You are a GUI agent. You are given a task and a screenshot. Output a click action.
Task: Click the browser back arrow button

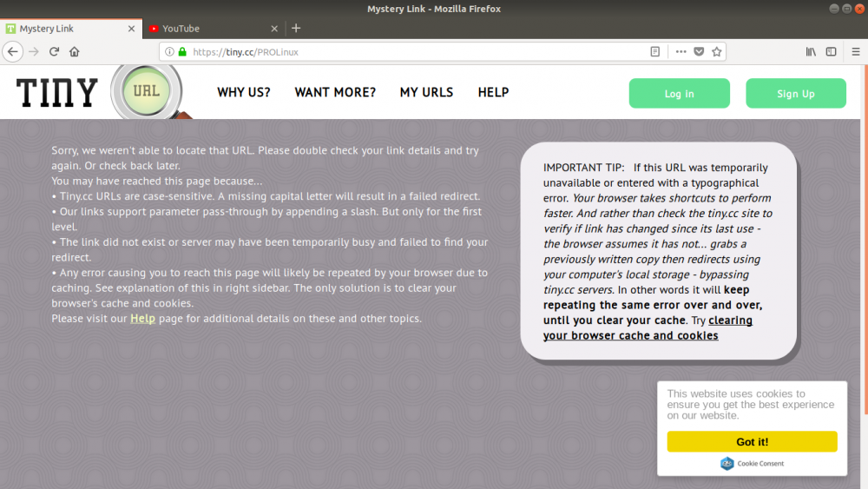[x=12, y=51]
